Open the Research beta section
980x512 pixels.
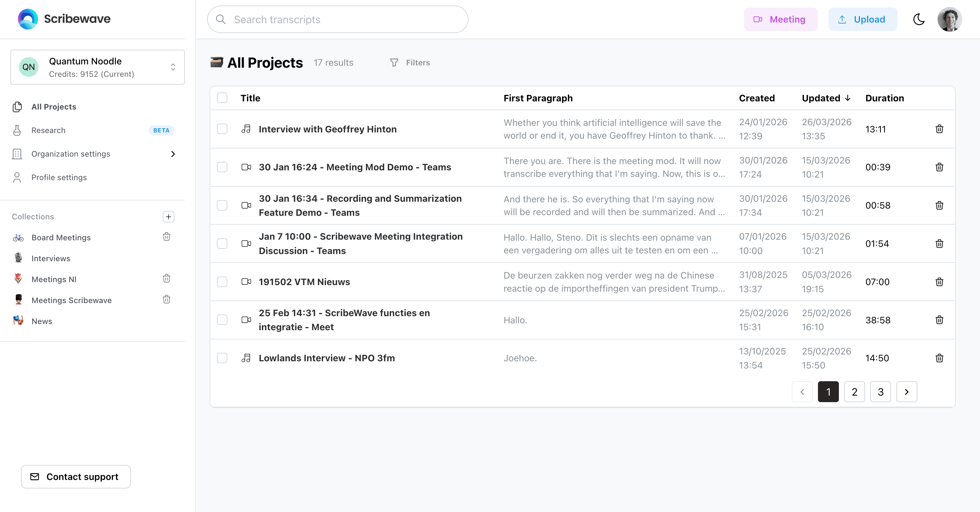coord(48,130)
